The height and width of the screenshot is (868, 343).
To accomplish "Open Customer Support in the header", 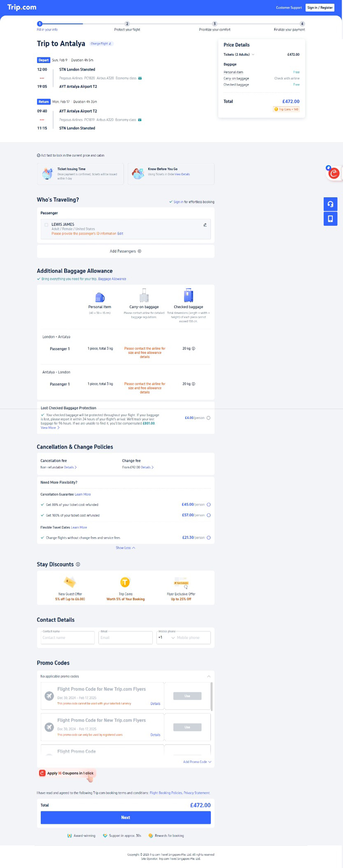I will pos(288,7).
